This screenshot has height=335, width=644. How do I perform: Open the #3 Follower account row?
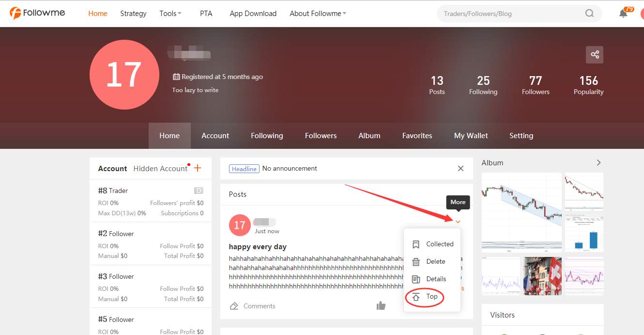(x=151, y=287)
